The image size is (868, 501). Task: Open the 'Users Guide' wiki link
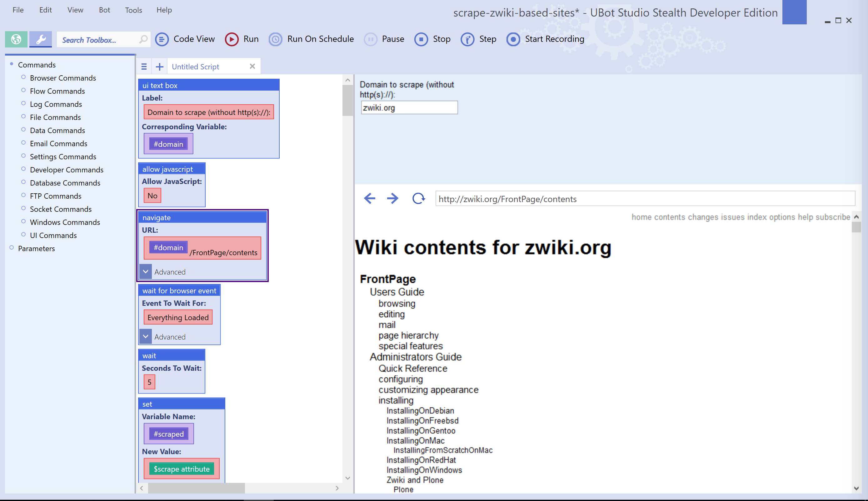click(x=397, y=292)
